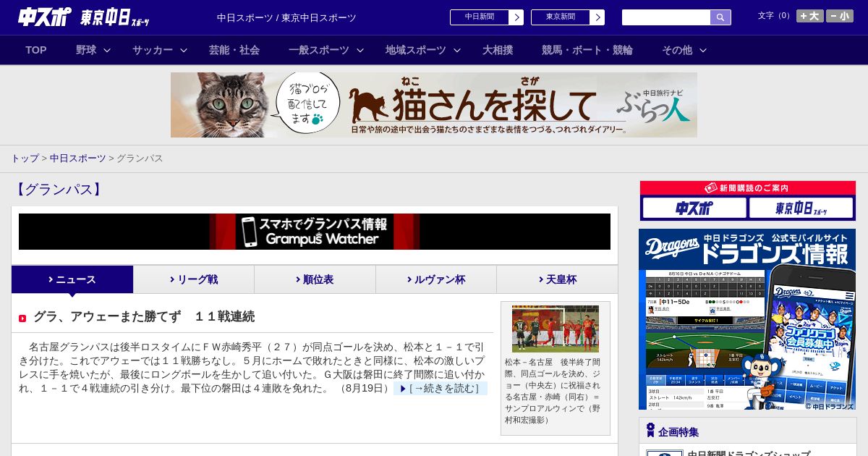This screenshot has height=456, width=868.
Task: Open the 大相撲 section
Action: [498, 50]
